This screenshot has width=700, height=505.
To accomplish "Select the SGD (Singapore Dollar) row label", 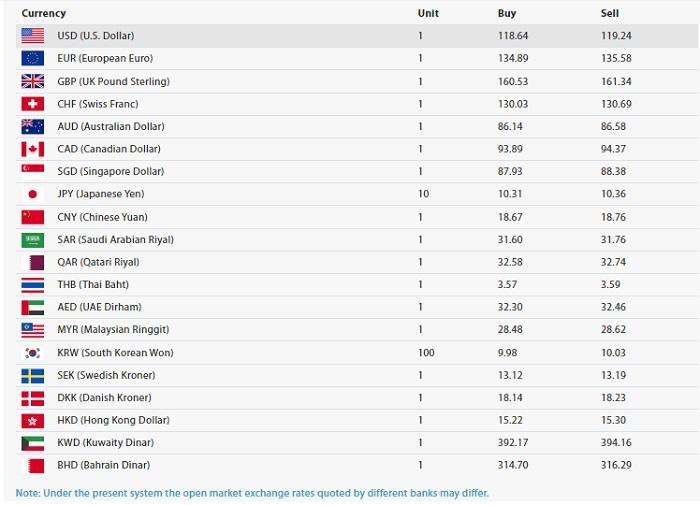I will point(110,171).
